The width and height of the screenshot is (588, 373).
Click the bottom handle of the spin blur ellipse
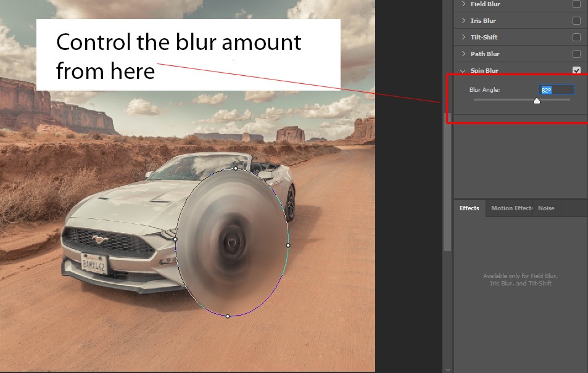click(x=228, y=316)
